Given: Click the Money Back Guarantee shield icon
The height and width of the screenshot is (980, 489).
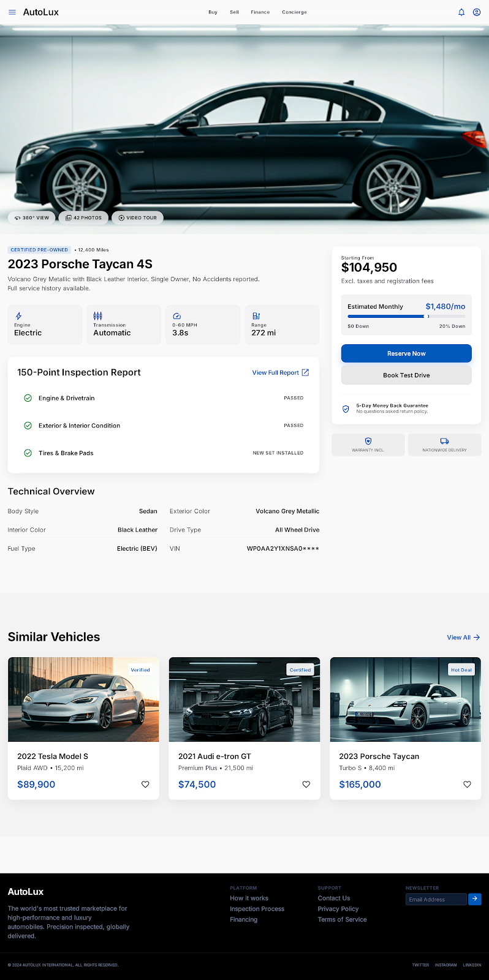Looking at the screenshot, I should (346, 409).
